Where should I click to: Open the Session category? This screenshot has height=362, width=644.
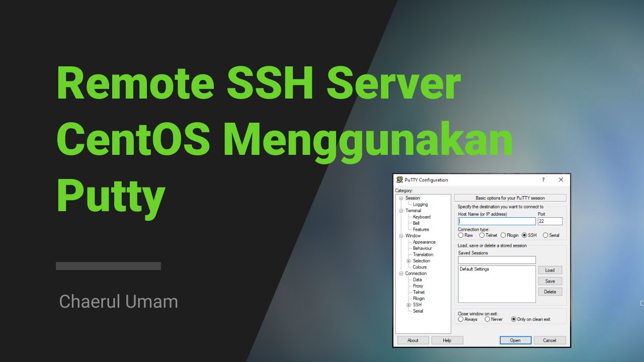(x=413, y=198)
